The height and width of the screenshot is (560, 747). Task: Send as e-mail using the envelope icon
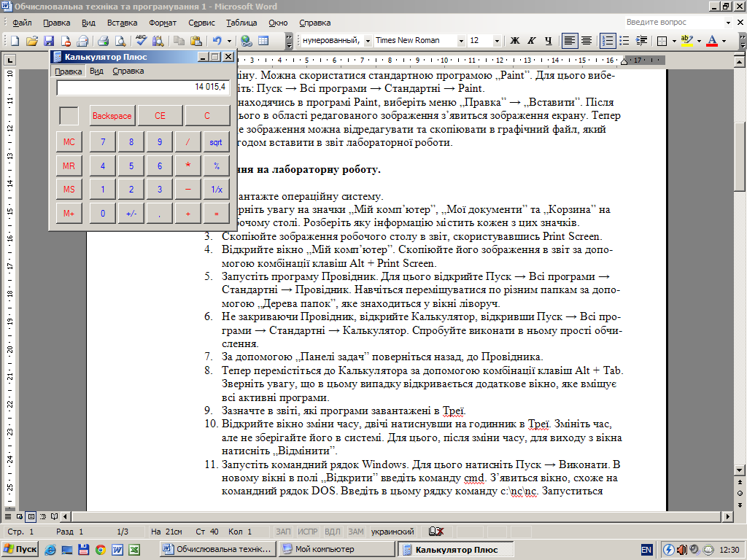click(x=83, y=41)
